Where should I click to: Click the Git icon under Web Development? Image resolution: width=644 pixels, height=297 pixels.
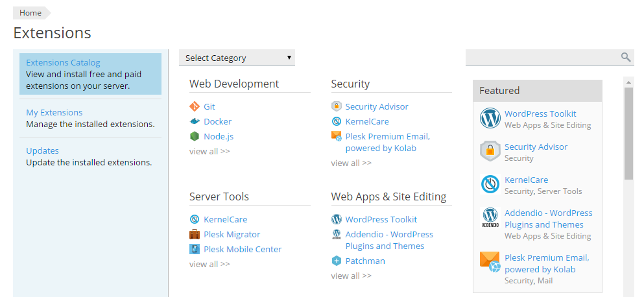tap(194, 106)
